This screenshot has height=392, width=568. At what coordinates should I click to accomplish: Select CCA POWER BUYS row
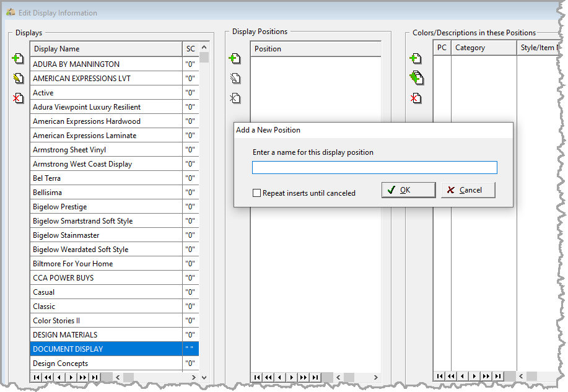(x=115, y=278)
